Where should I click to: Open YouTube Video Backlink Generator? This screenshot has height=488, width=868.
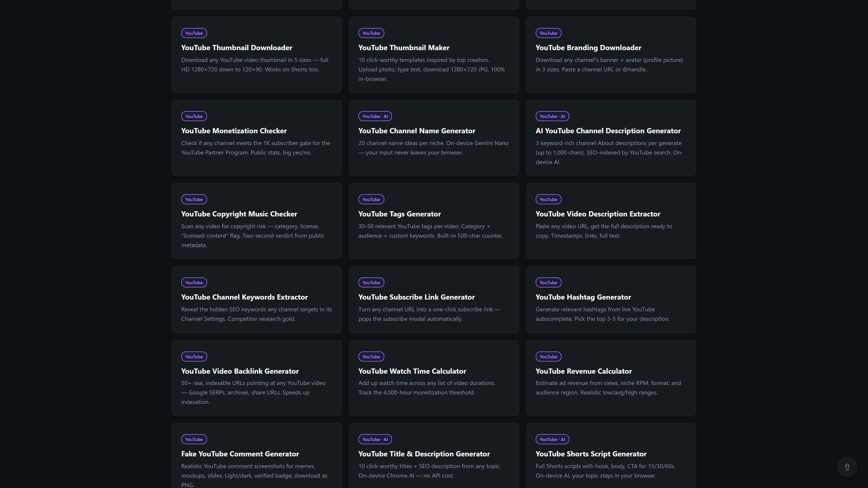click(x=240, y=371)
